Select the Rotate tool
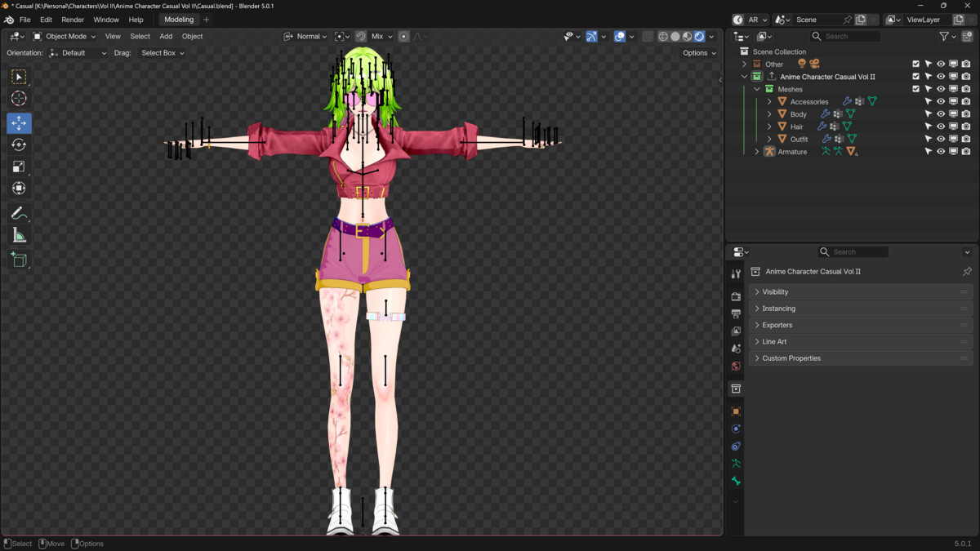The height and width of the screenshot is (551, 980). (19, 144)
